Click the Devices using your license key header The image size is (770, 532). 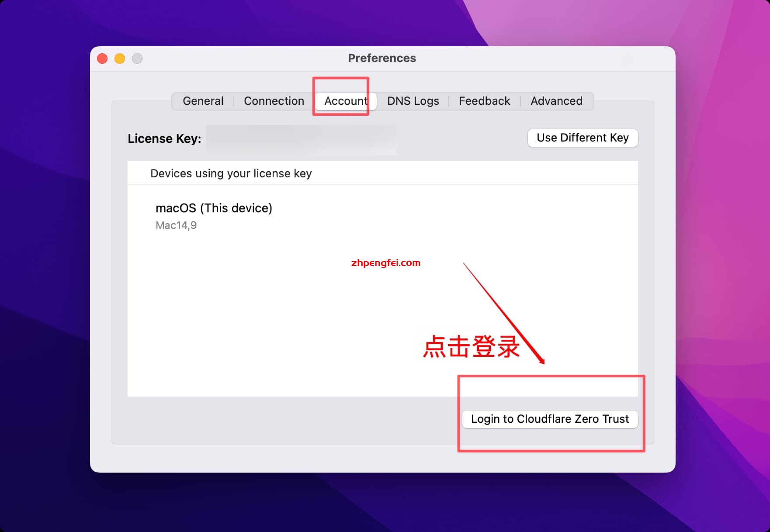tap(231, 173)
